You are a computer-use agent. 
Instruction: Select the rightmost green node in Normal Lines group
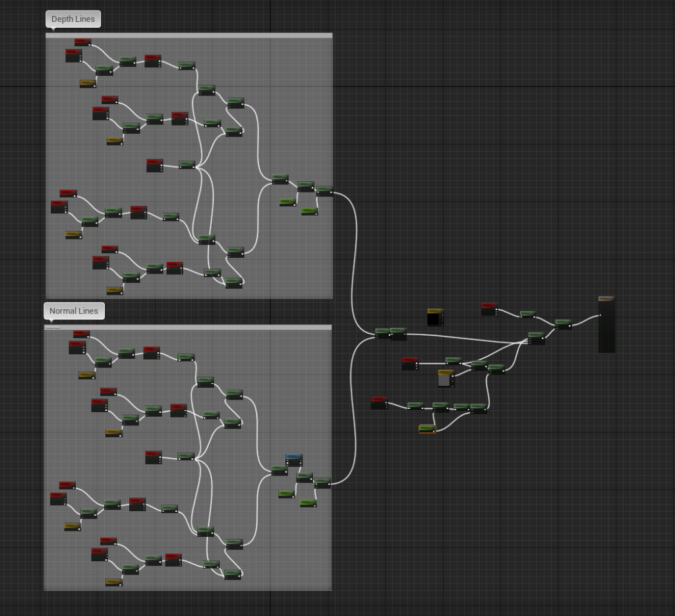(322, 483)
